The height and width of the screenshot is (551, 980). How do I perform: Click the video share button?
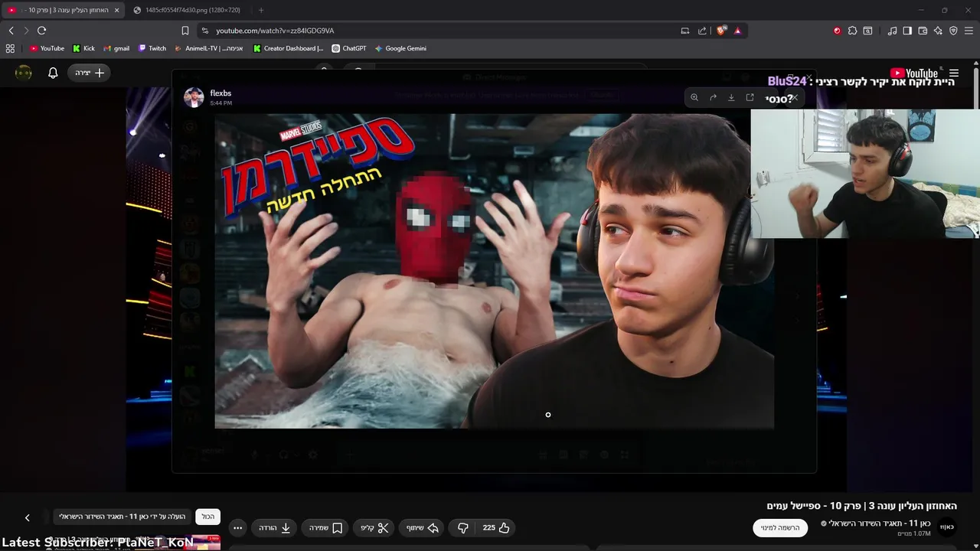click(422, 528)
